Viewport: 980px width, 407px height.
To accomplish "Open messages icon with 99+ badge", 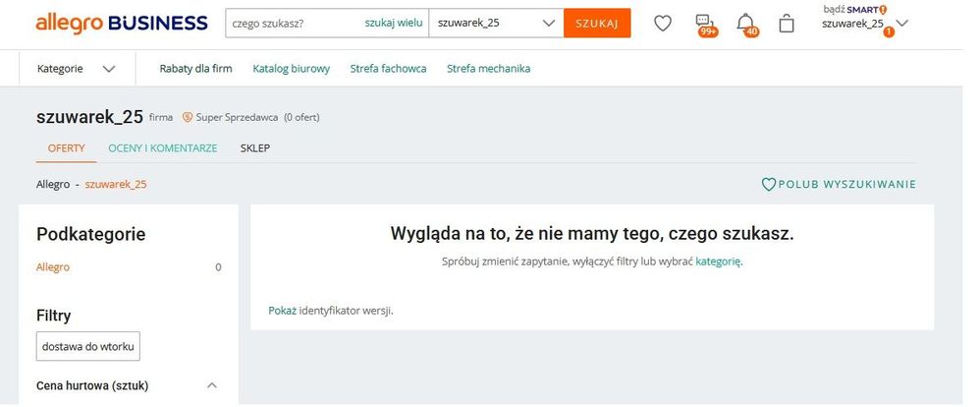I will click(706, 25).
